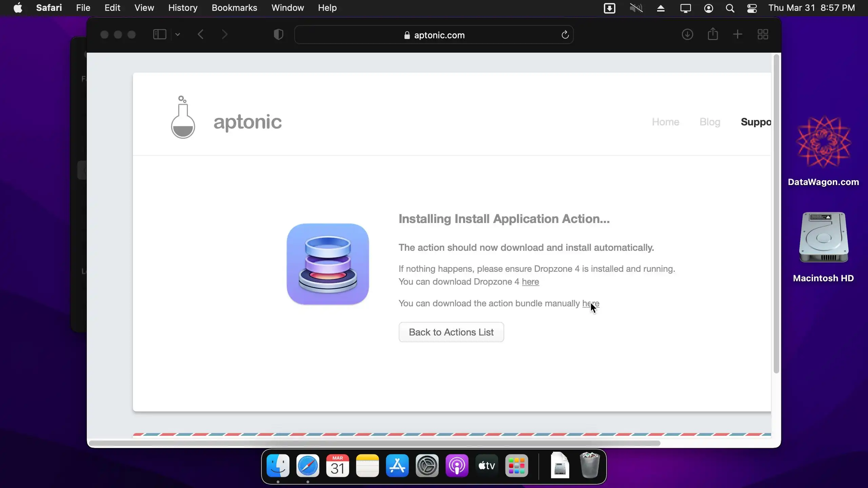Open the Bookmarks menu
This screenshot has width=868, height=488.
234,8
